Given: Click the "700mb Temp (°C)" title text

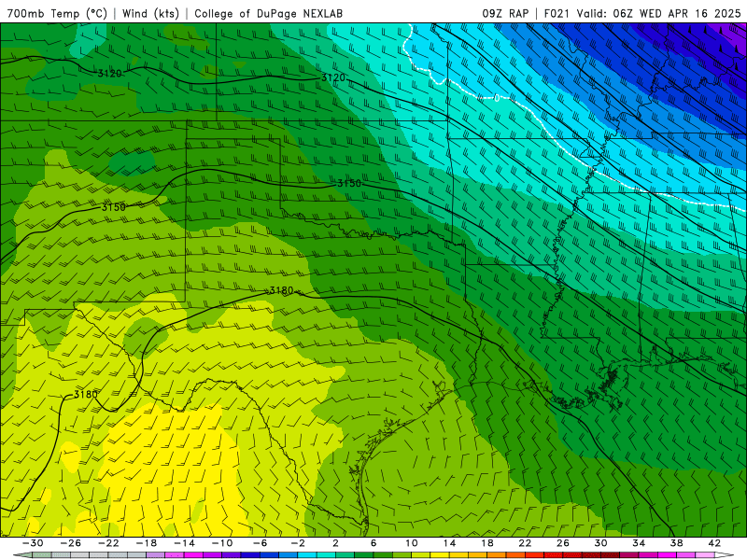Looking at the screenshot, I should (x=57, y=13).
